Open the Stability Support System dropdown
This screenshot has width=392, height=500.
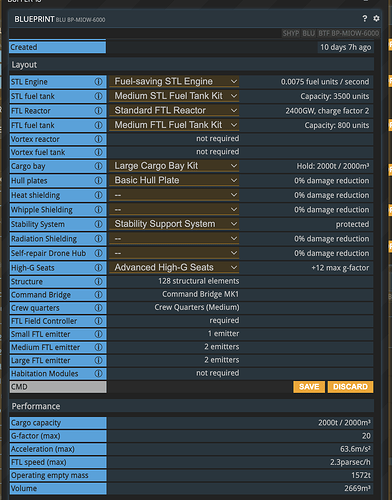(x=174, y=224)
